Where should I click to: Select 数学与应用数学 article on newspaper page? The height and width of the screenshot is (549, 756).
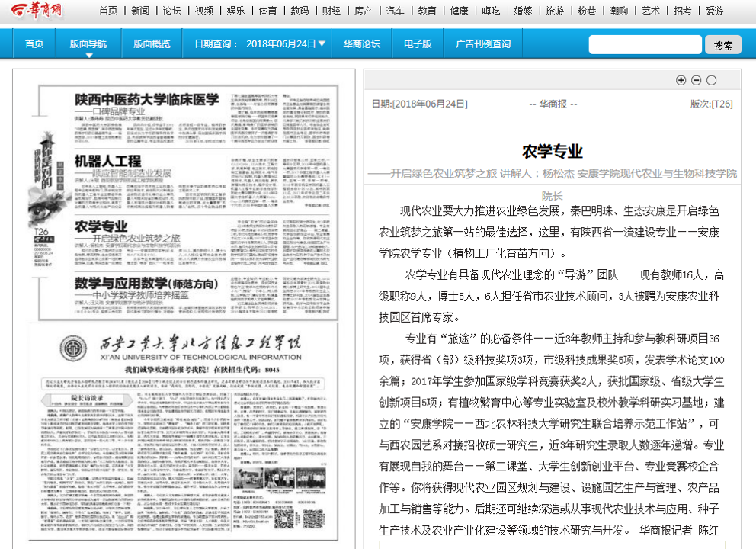tap(203, 295)
